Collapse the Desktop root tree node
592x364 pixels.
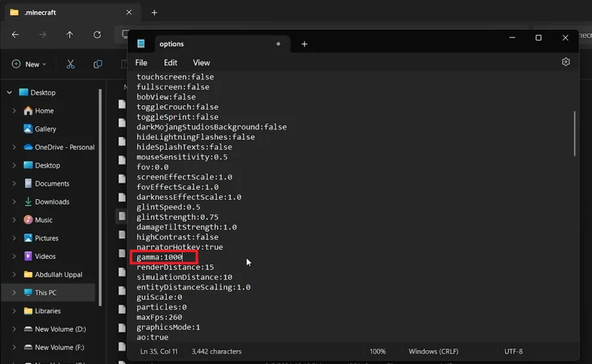9,93
